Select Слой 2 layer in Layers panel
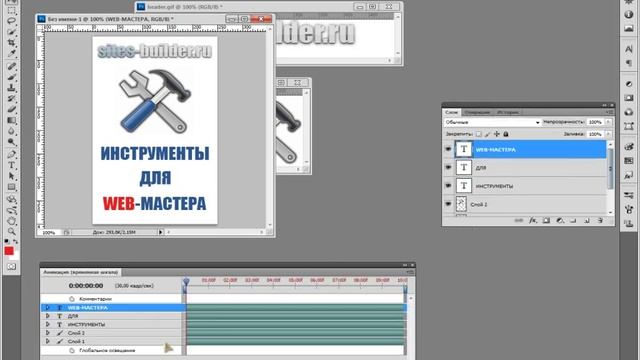640x360 pixels. (530, 204)
